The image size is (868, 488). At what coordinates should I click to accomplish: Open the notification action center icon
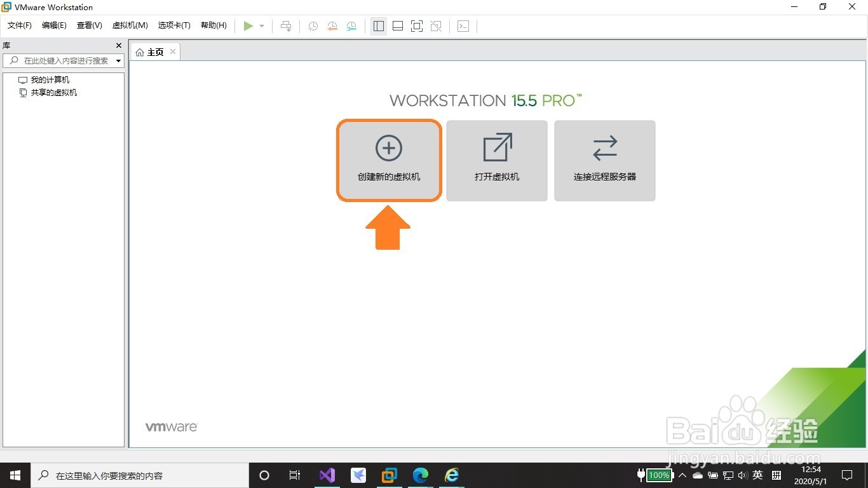point(847,475)
